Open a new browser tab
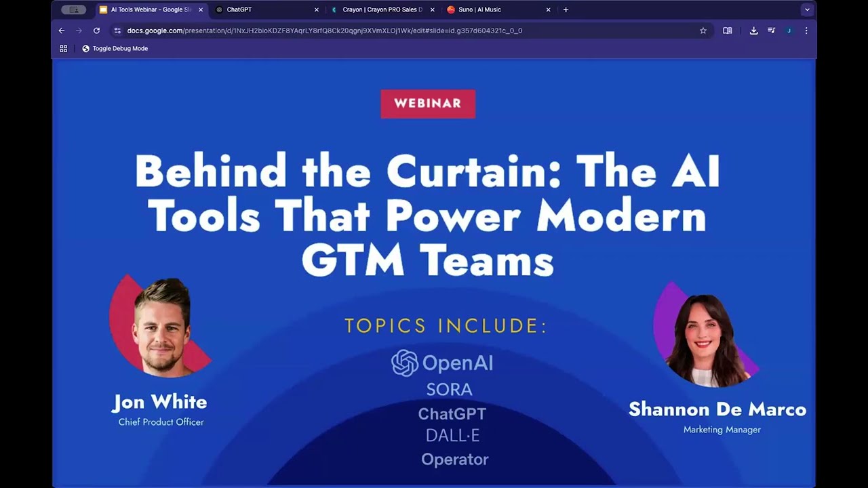The image size is (868, 488). pyautogui.click(x=566, y=9)
